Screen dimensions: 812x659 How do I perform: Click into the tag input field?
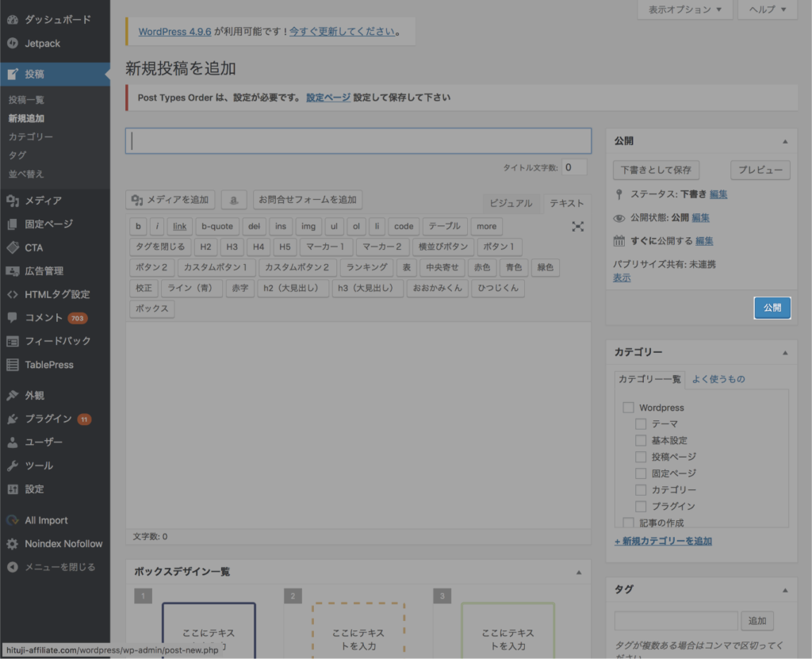click(676, 621)
